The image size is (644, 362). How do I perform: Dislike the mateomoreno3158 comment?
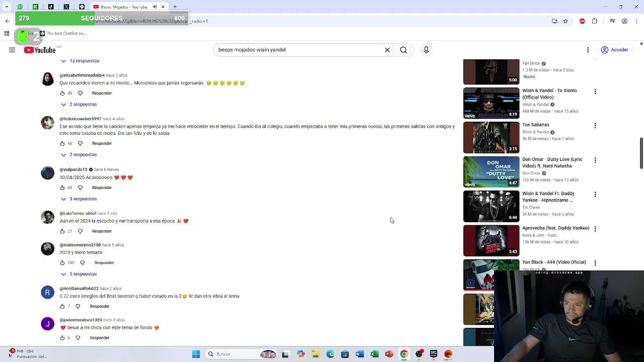pyautogui.click(x=83, y=262)
